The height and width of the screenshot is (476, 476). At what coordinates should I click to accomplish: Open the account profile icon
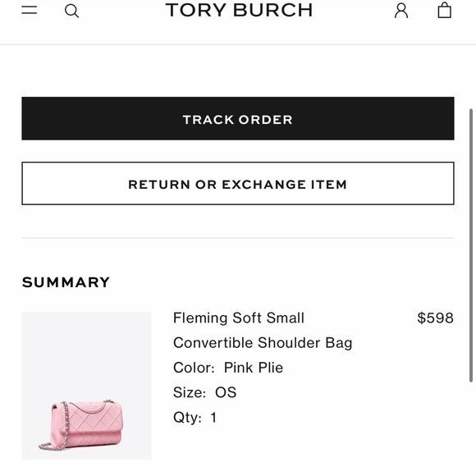pyautogui.click(x=401, y=11)
